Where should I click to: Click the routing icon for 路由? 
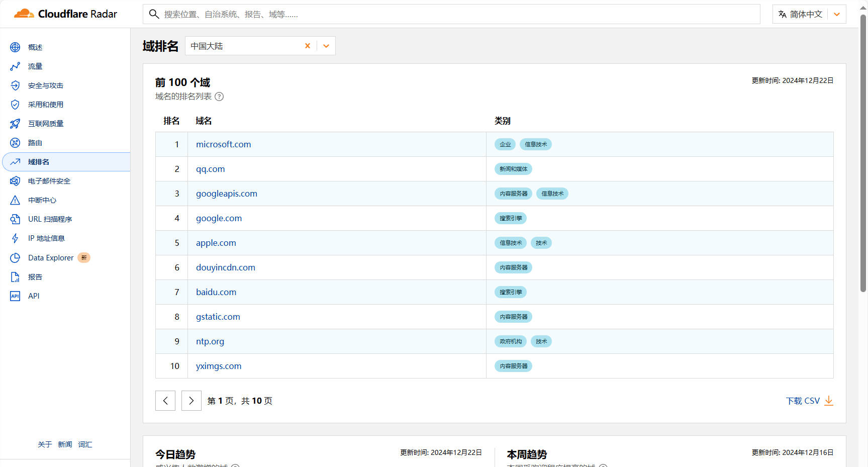(x=15, y=143)
